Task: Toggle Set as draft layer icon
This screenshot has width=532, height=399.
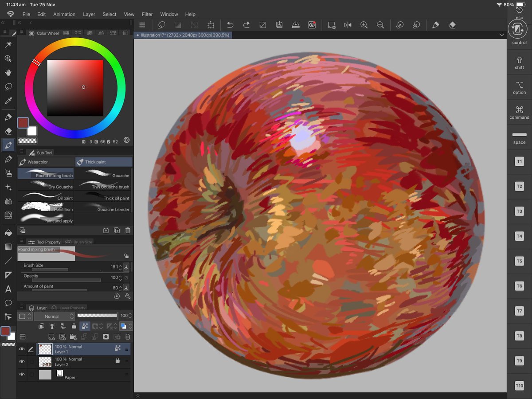Action: pyautogui.click(x=63, y=326)
